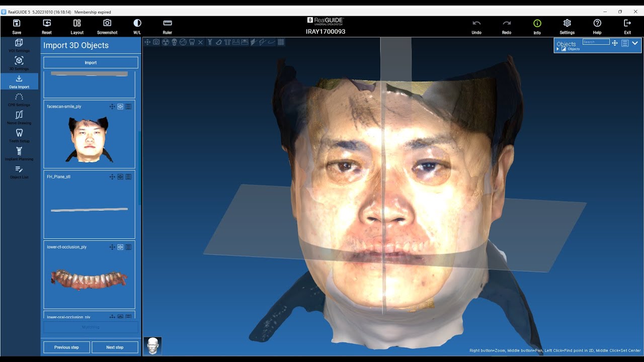Toggle the filled teeth-row icon in viewport toolbar

(245, 42)
